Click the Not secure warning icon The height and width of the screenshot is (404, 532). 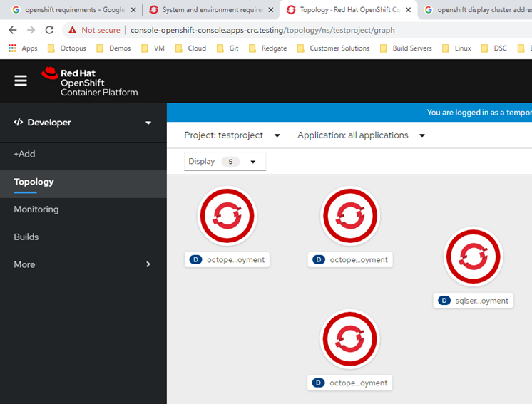[73, 30]
